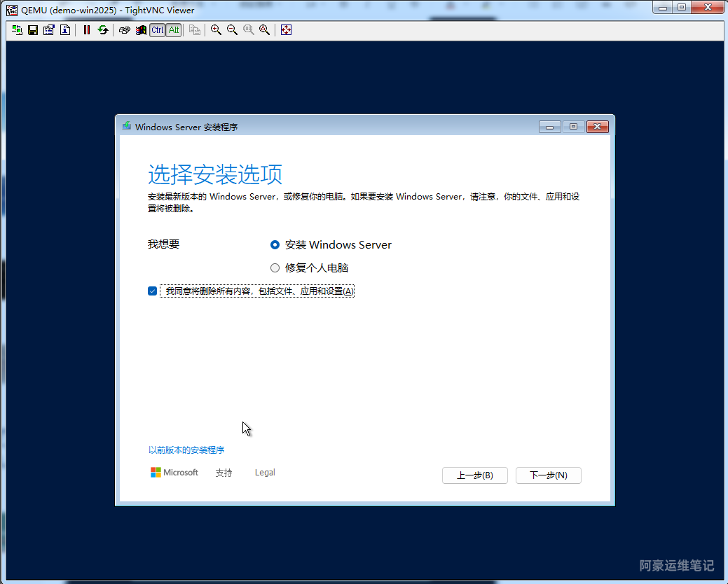Save the connection with the floppy disk icon
Image resolution: width=728 pixels, height=584 pixels.
coord(33,30)
